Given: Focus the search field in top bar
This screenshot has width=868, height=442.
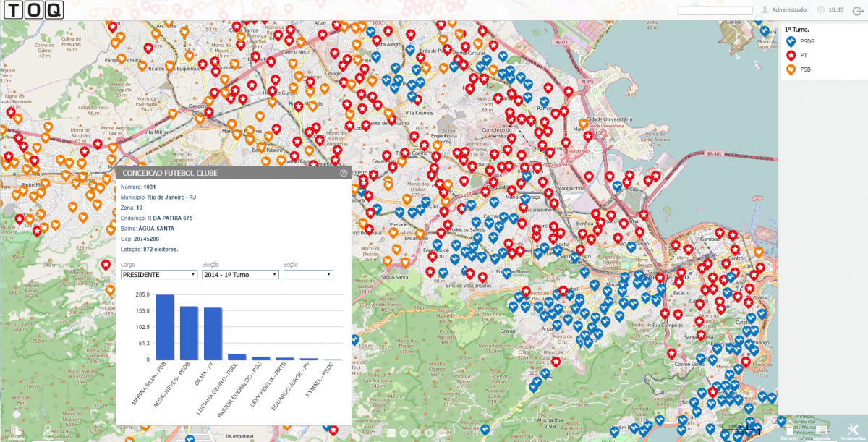Looking at the screenshot, I should coord(716,10).
